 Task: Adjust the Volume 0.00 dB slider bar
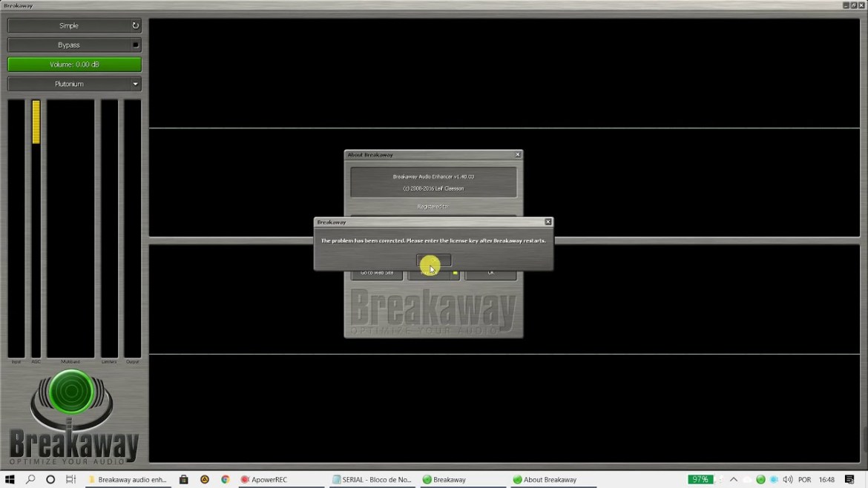[x=74, y=65]
